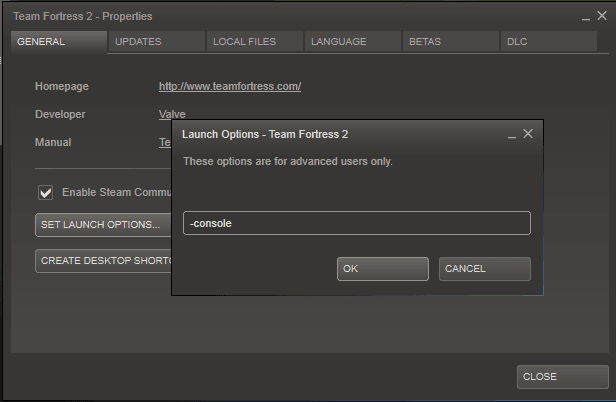Open the teamfortress.com homepage link
Image resolution: width=616 pixels, height=402 pixels.
[x=230, y=87]
